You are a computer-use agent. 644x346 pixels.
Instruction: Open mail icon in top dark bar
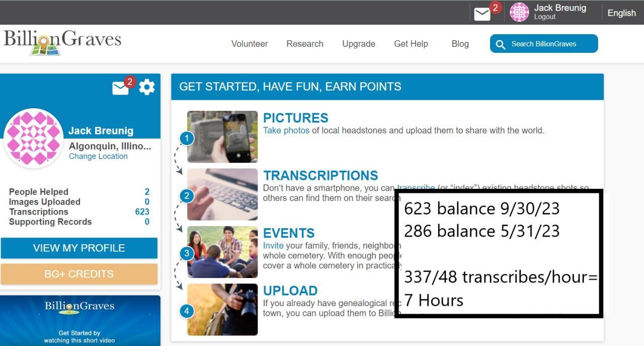coord(482,14)
